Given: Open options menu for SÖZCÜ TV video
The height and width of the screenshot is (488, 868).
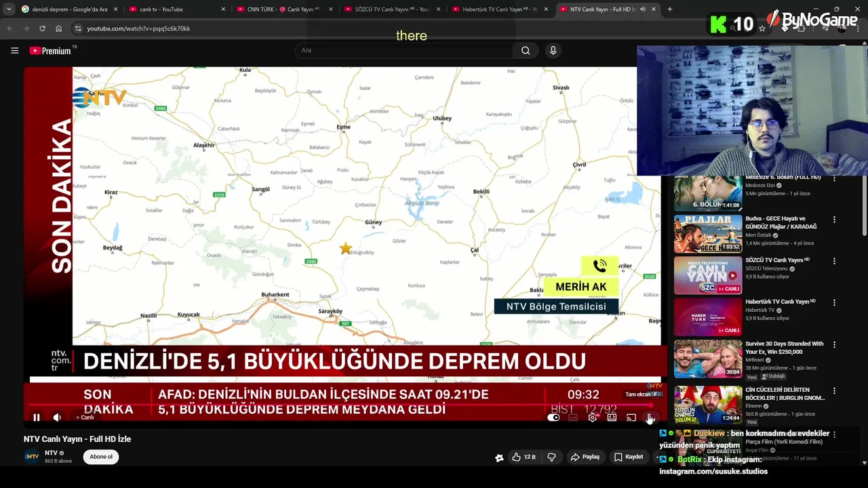Looking at the screenshot, I should (834, 261).
